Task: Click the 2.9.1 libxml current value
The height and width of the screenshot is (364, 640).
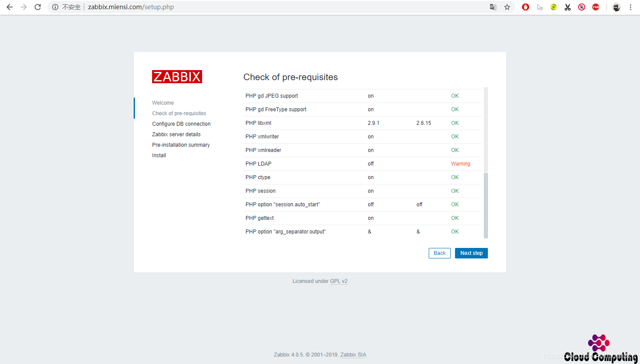Action: [373, 123]
